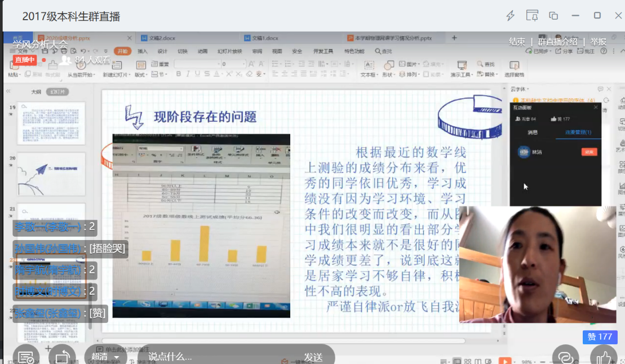
Task: Click the screen-share settings icon in title bar
Action: point(532,16)
